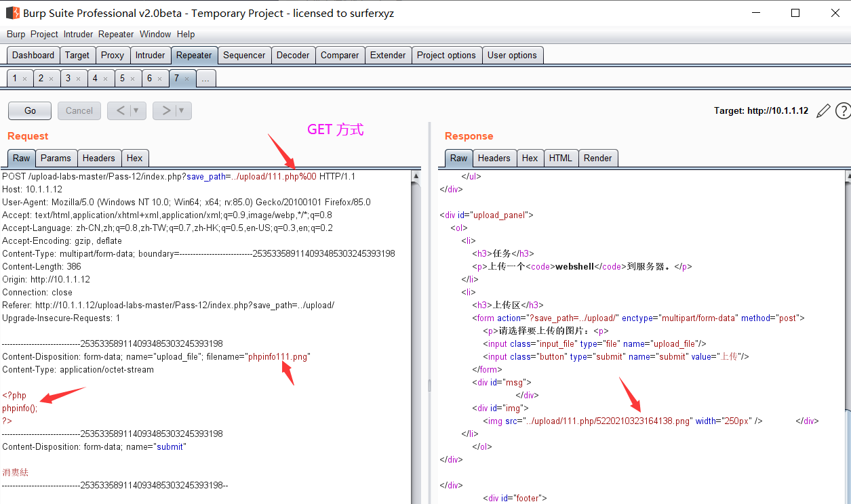Click the Target: http://10.1.1.12 label
This screenshot has width=851, height=504.
coord(761,110)
